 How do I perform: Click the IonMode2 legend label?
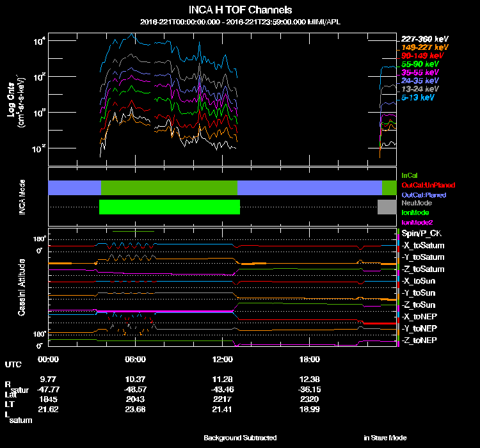coord(416,221)
